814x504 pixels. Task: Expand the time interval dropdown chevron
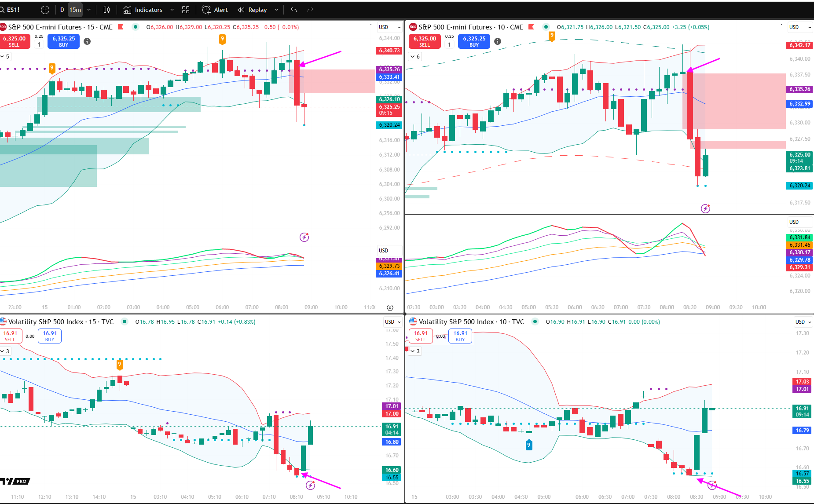pyautogui.click(x=89, y=10)
